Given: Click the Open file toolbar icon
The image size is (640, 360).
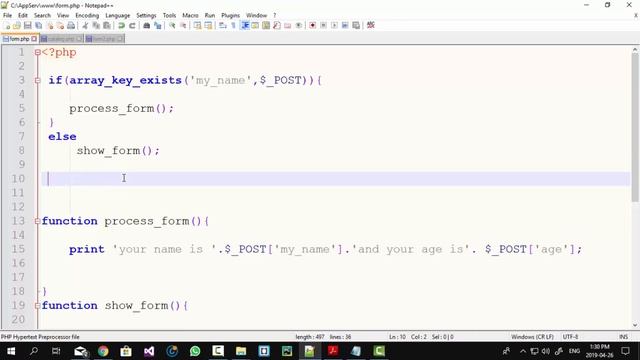Looking at the screenshot, I should click(x=17, y=25).
